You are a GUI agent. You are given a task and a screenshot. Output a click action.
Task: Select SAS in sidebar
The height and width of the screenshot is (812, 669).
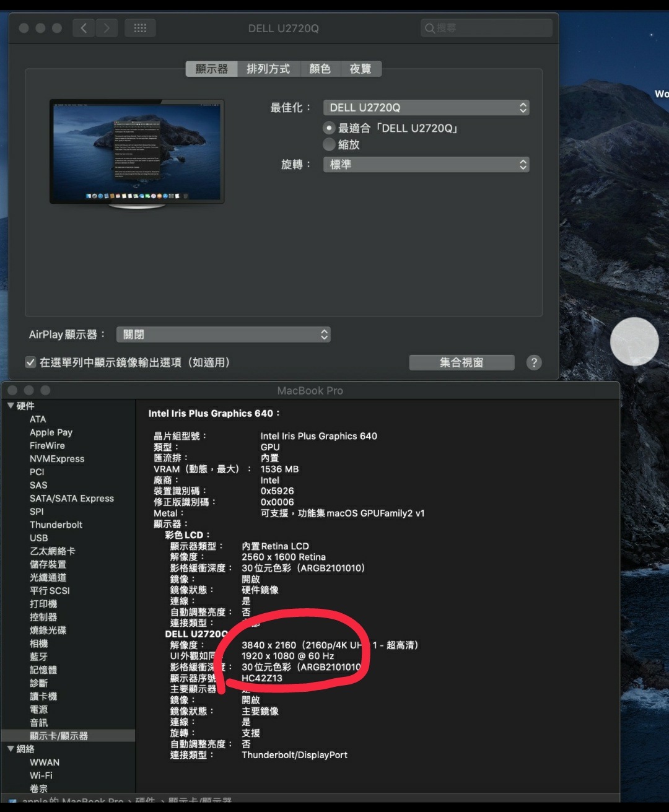(x=38, y=485)
